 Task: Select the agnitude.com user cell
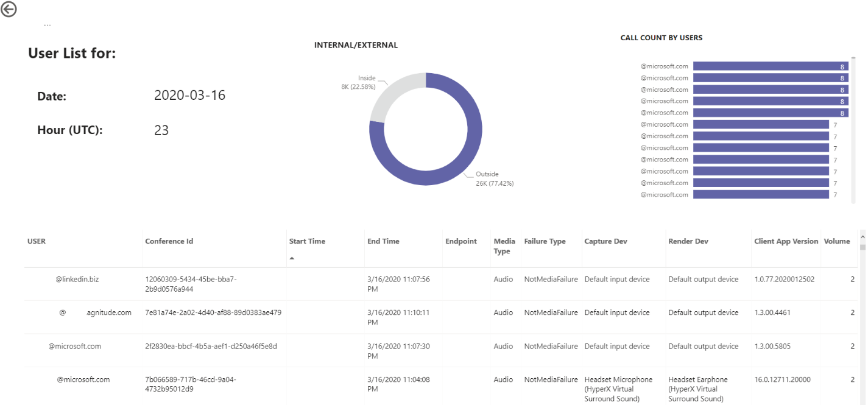95,312
